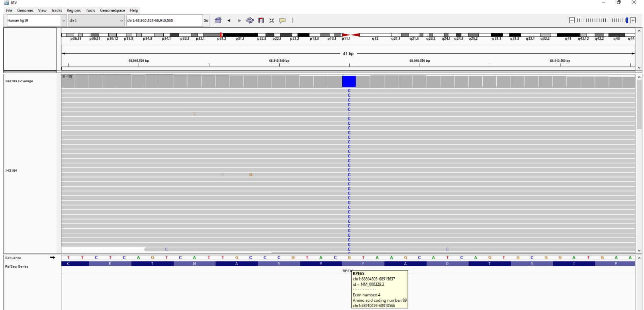Viewport: 644px width, 310px height.
Task: Click the locus coordinates input field
Action: point(164,20)
